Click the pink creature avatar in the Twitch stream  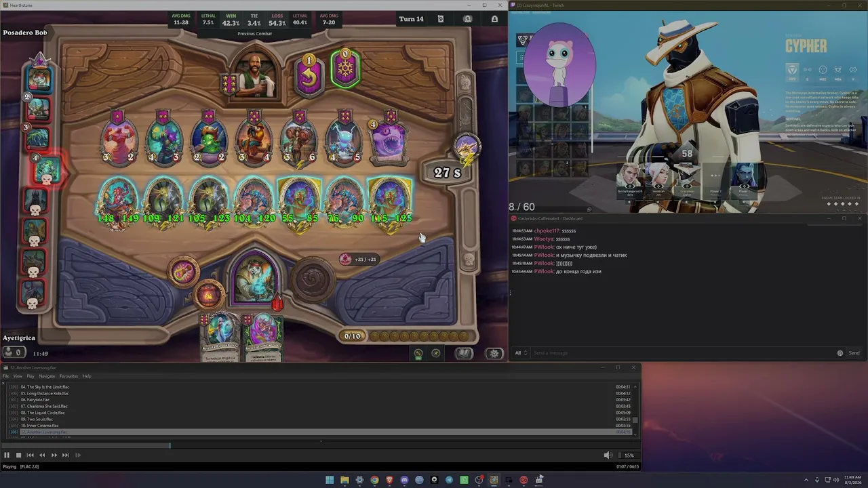pyautogui.click(x=559, y=64)
